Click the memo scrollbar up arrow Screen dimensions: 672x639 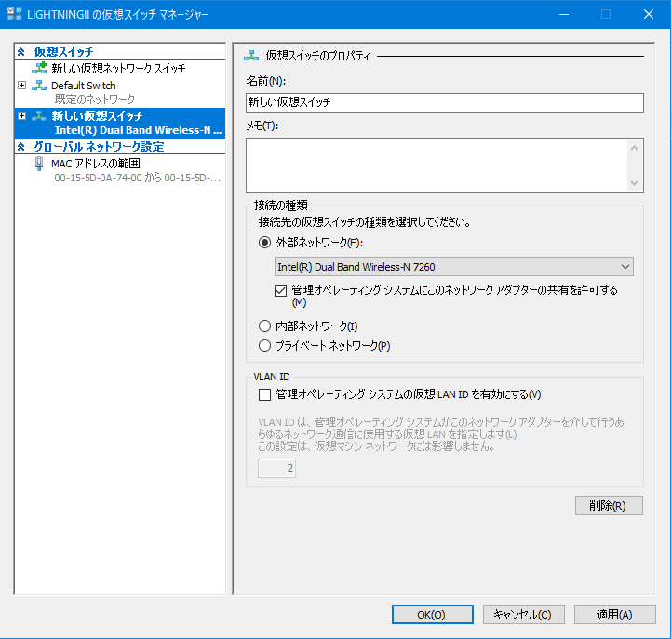(x=635, y=148)
